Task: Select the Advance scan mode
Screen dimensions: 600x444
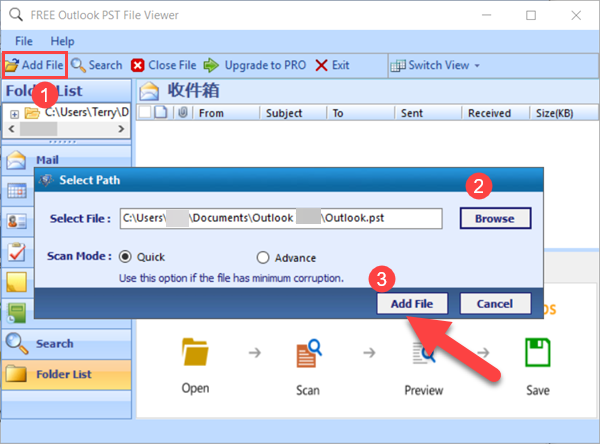Action: click(263, 256)
